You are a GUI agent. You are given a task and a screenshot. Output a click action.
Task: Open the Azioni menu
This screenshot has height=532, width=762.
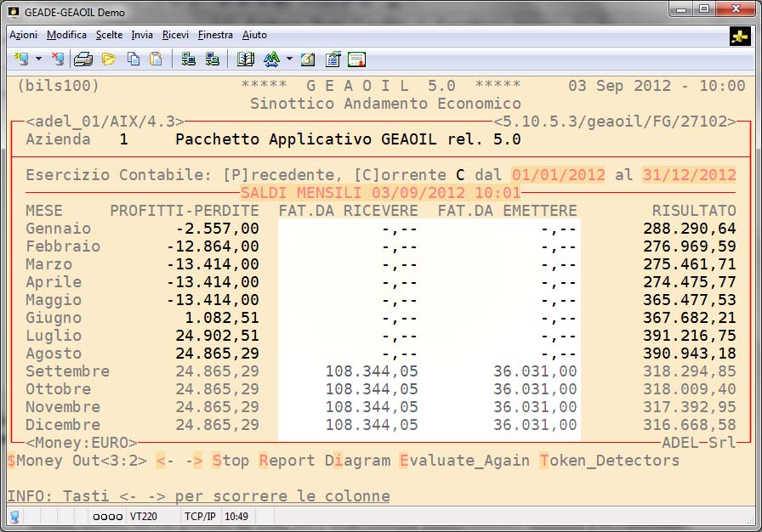[x=23, y=35]
